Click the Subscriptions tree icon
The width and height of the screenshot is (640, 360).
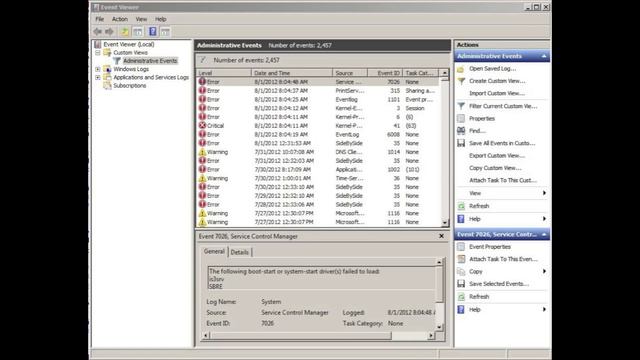107,86
